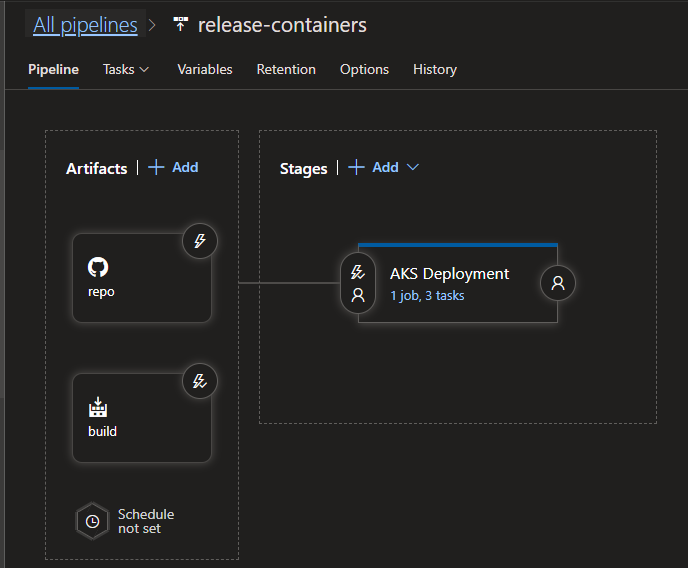Open pre-deployment conditions for AKS Deployment
Screen dimensions: 688x568
click(358, 283)
